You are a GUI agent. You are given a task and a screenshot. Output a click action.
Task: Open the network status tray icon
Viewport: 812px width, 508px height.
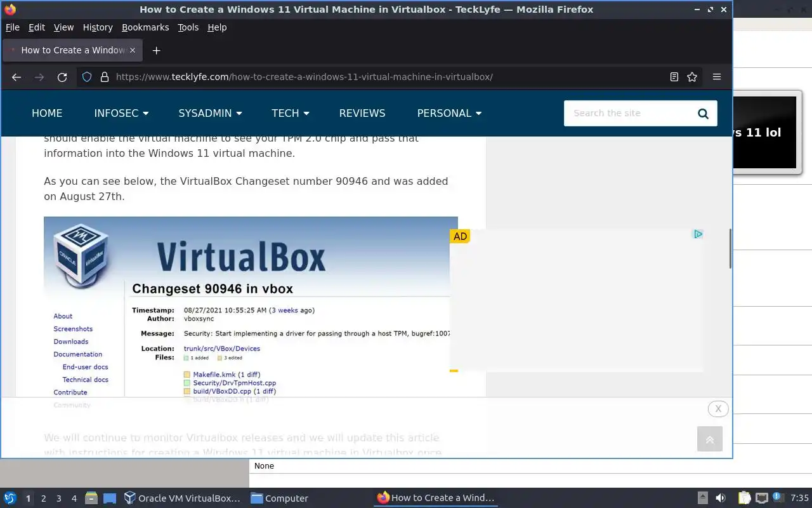tap(762, 498)
